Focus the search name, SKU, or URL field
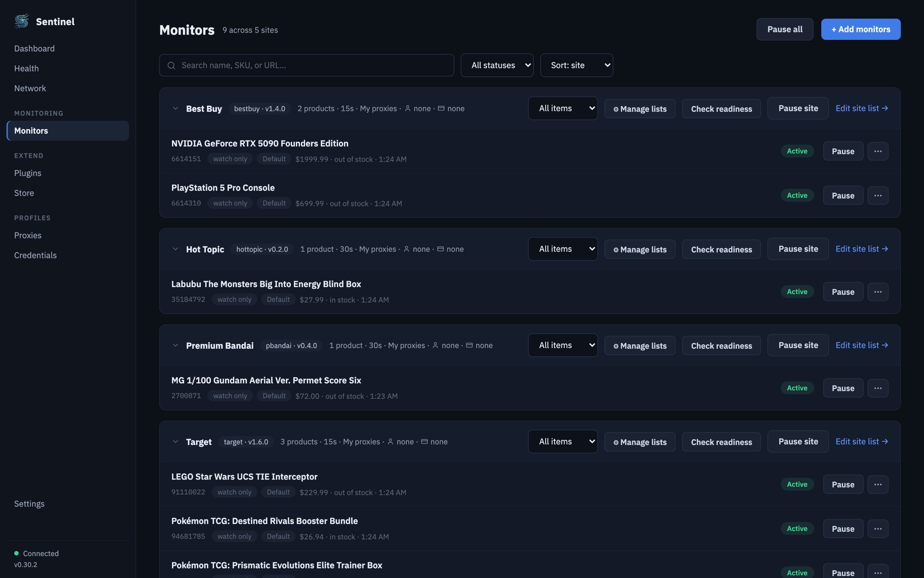Screen dimensions: 924x578 point(306,65)
